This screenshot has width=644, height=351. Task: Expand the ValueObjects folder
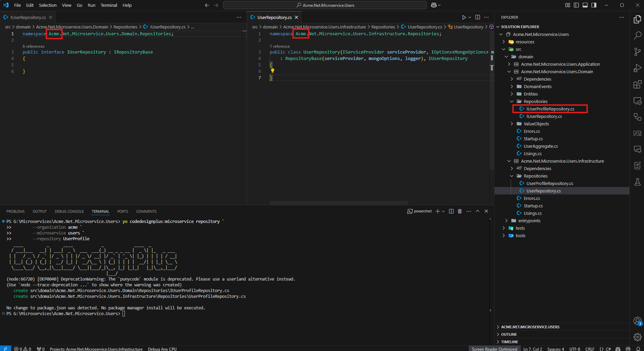(x=536, y=124)
